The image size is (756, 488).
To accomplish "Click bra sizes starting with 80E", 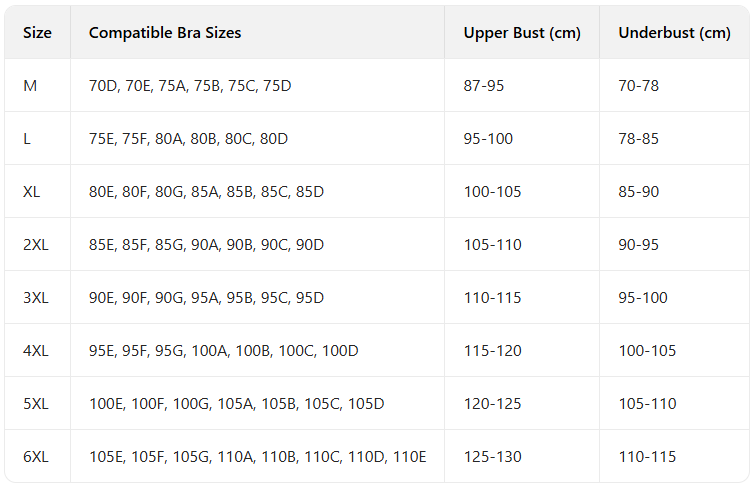I will (206, 192).
